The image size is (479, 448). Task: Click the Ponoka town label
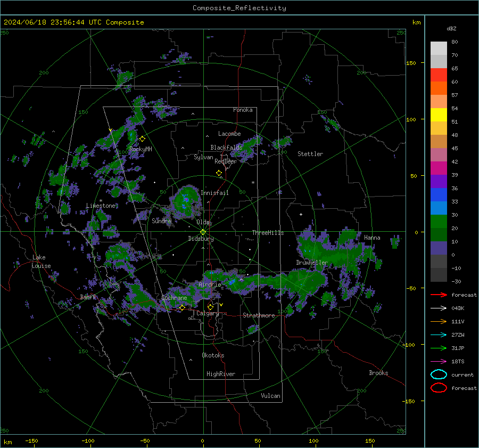point(243,110)
